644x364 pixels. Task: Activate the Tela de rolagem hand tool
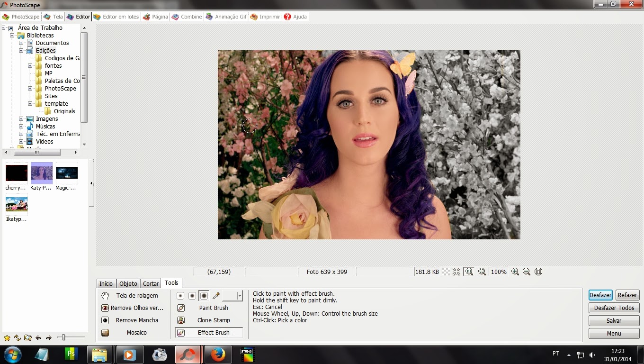click(x=133, y=296)
